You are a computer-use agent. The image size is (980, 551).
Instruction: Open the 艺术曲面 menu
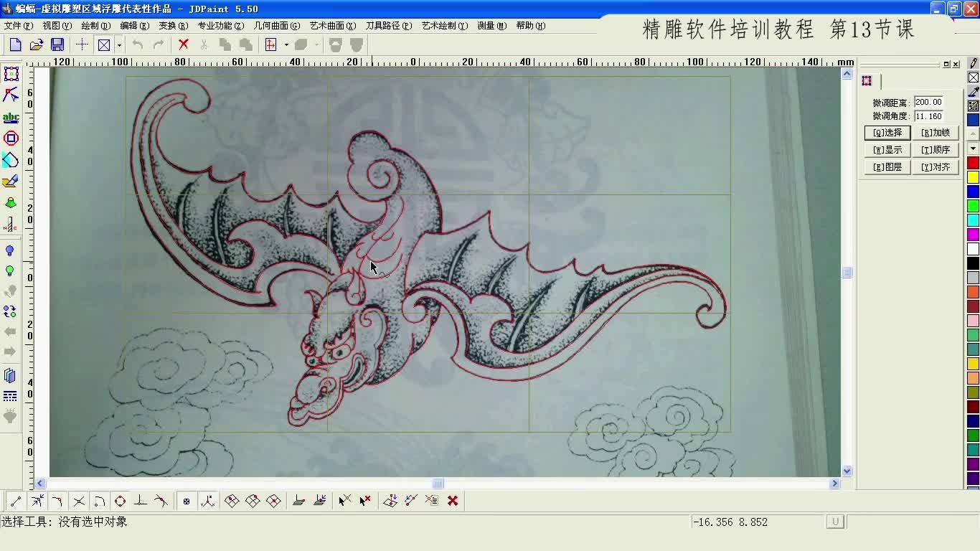click(x=333, y=25)
